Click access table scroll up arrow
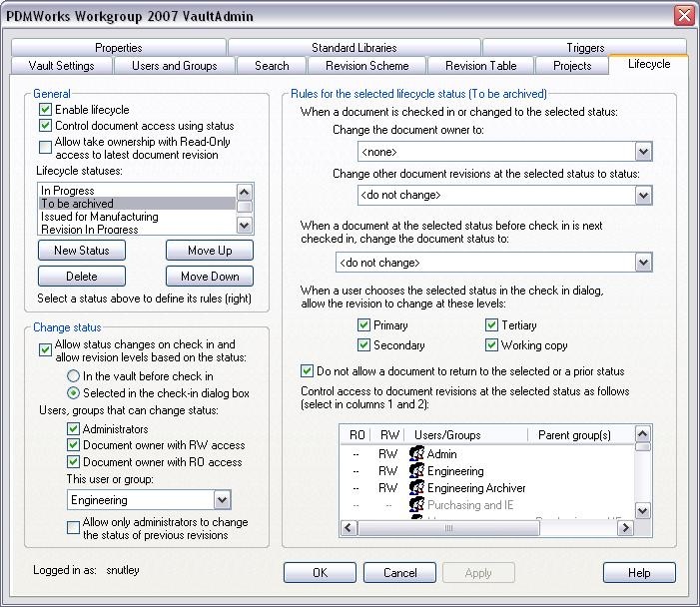The width and height of the screenshot is (700, 607). pos(642,433)
